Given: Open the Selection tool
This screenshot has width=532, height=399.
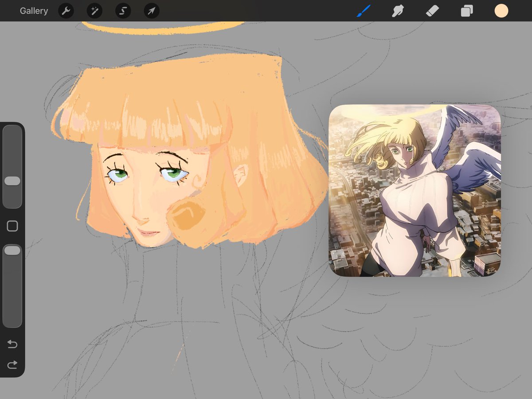Looking at the screenshot, I should (123, 11).
